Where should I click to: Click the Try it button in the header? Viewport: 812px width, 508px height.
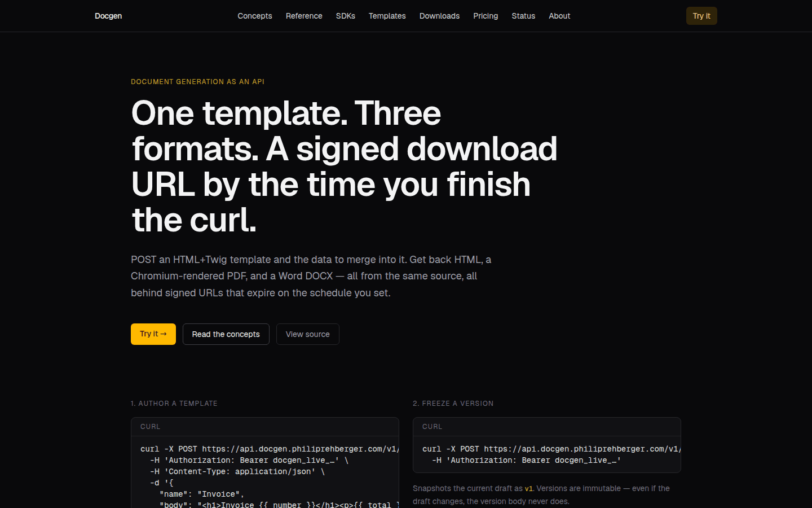pyautogui.click(x=701, y=16)
